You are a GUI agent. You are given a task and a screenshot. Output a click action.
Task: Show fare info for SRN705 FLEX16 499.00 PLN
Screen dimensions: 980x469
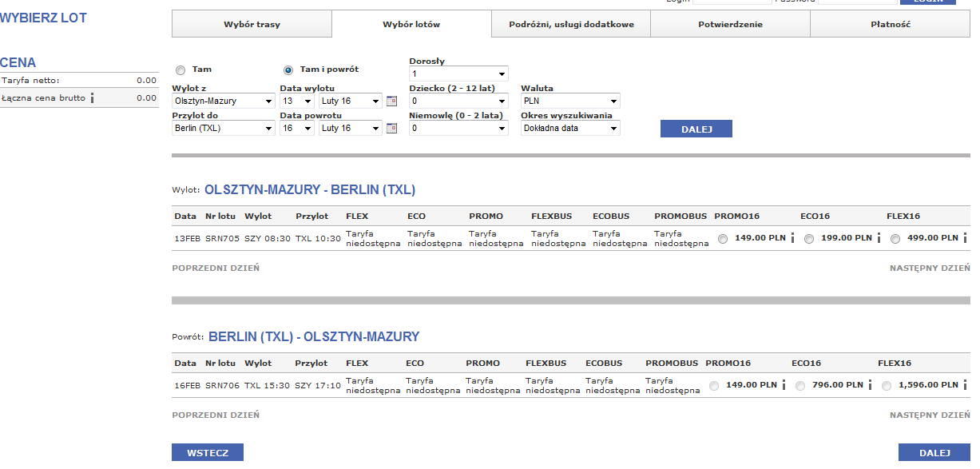(966, 238)
